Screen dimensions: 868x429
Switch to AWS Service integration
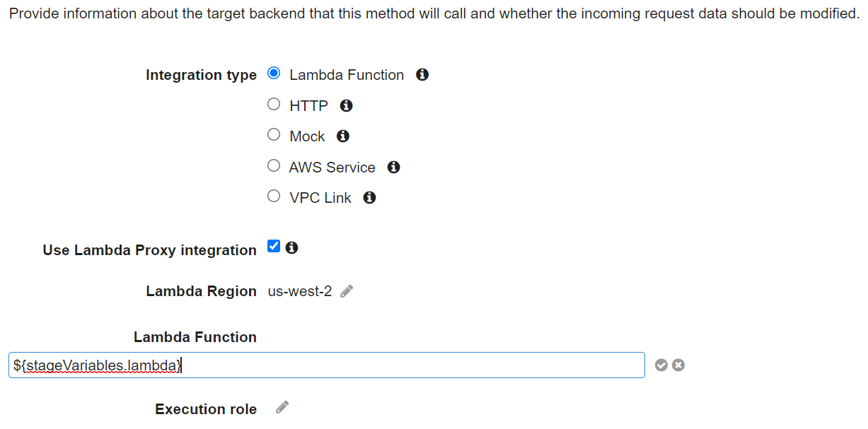point(274,165)
